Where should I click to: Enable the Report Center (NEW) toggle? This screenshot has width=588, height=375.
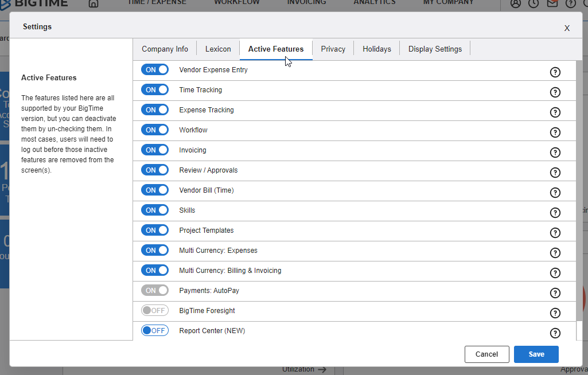click(x=155, y=331)
